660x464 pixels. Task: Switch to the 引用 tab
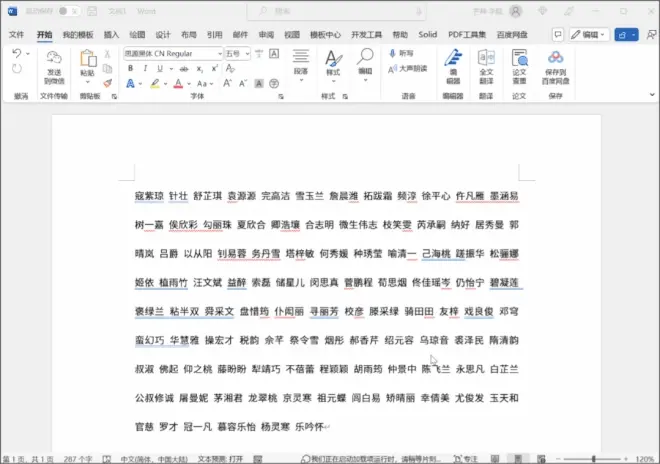(x=215, y=35)
